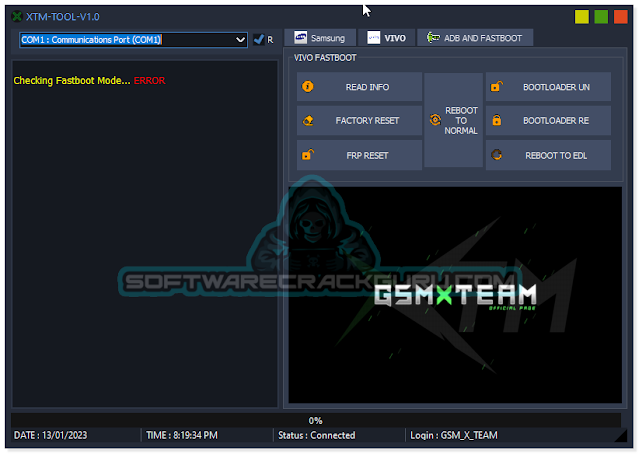The width and height of the screenshot is (639, 454).
Task: Click the Reboot to Normal gear icon
Action: coord(435,120)
